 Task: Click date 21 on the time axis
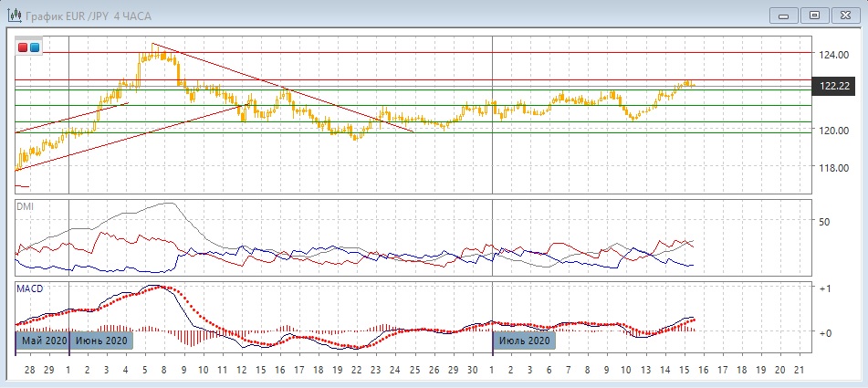pyautogui.click(x=799, y=371)
